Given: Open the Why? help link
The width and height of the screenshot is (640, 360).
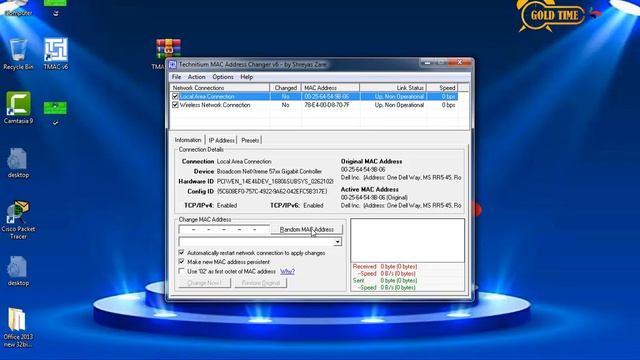Looking at the screenshot, I should tap(287, 271).
